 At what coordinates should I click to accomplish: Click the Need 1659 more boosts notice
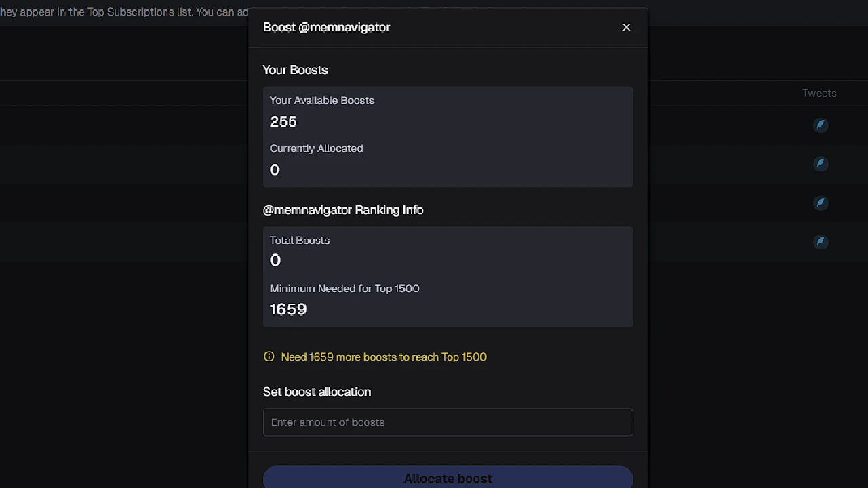(x=384, y=357)
